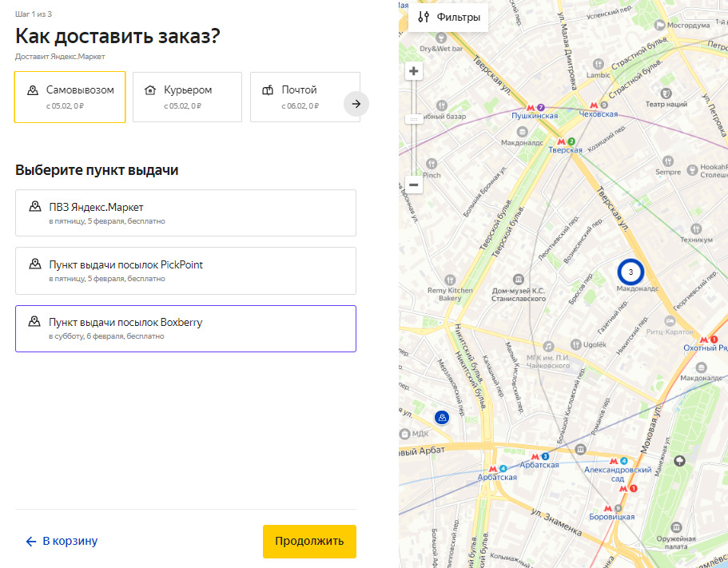Click the МГК им. Чайковского music icon
728x568 pixels.
point(548,346)
